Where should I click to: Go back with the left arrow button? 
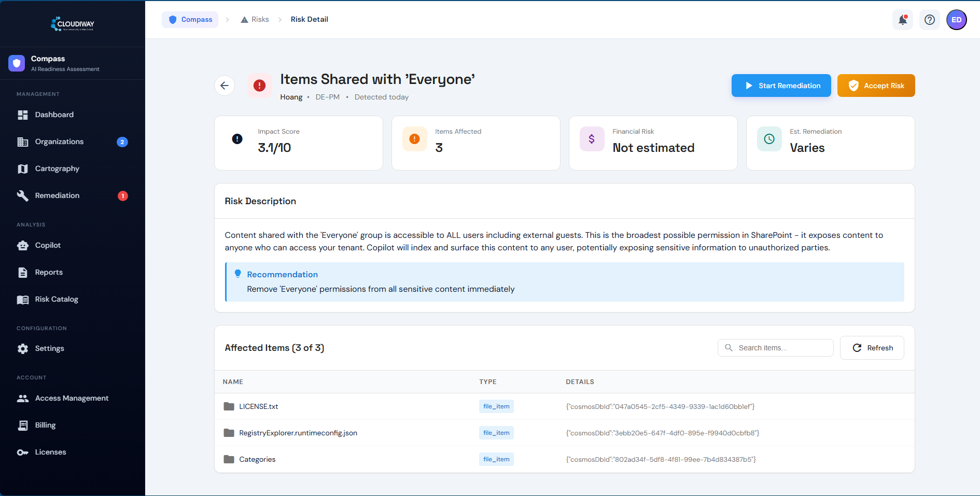click(225, 86)
